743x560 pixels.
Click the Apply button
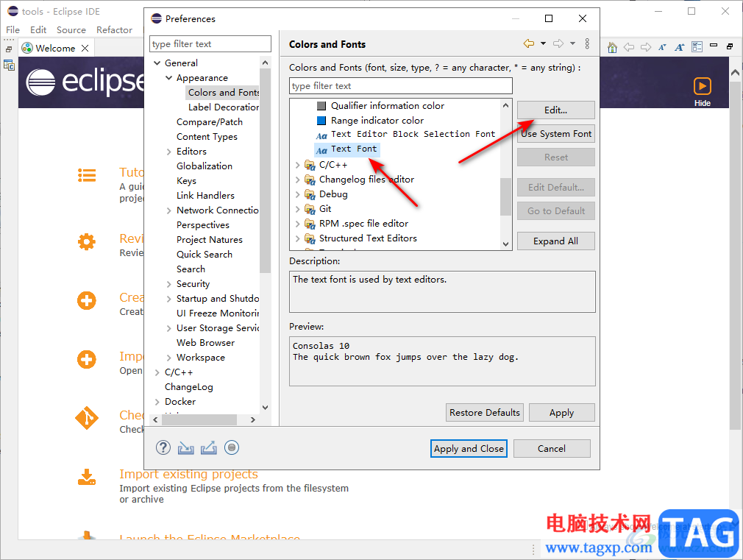tap(561, 413)
